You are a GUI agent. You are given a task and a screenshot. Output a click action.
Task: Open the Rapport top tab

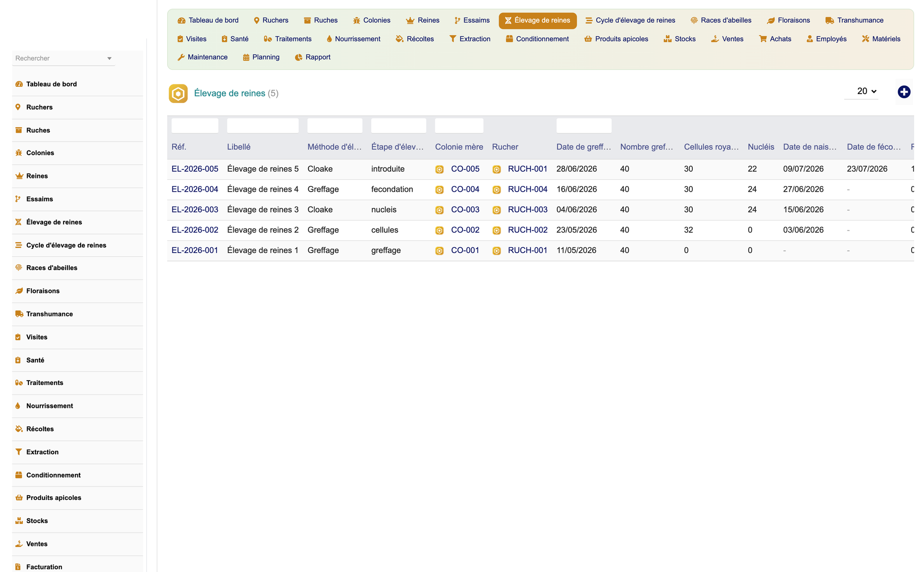tap(312, 57)
